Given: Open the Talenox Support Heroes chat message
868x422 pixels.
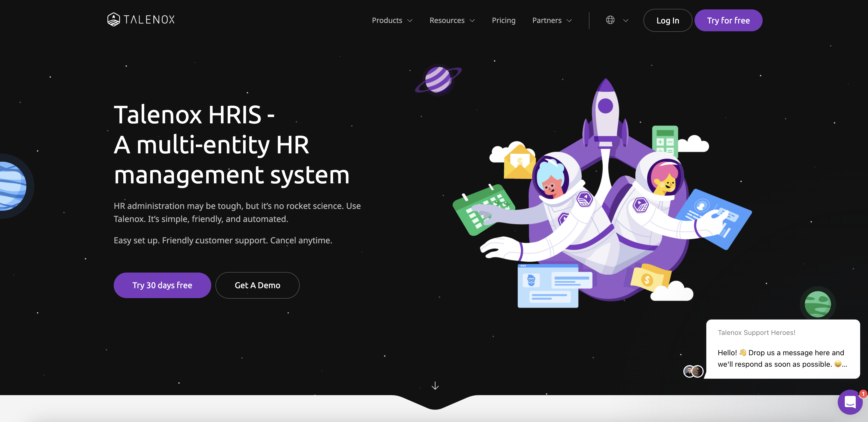Looking at the screenshot, I should [783, 349].
